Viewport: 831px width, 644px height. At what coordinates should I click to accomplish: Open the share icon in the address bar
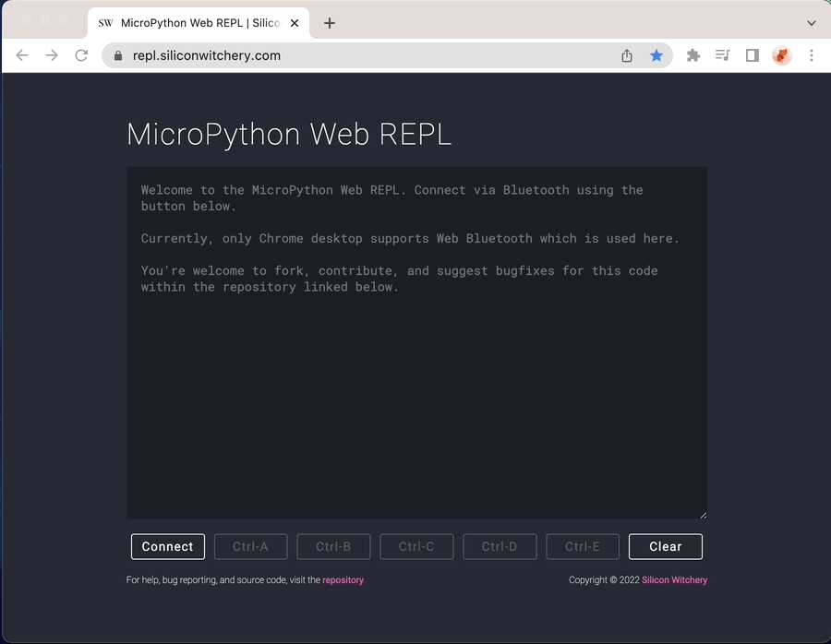pos(627,55)
